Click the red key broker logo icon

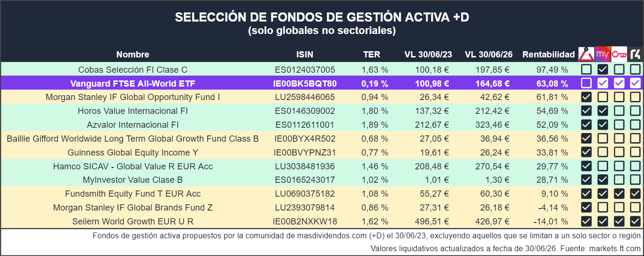(619, 54)
